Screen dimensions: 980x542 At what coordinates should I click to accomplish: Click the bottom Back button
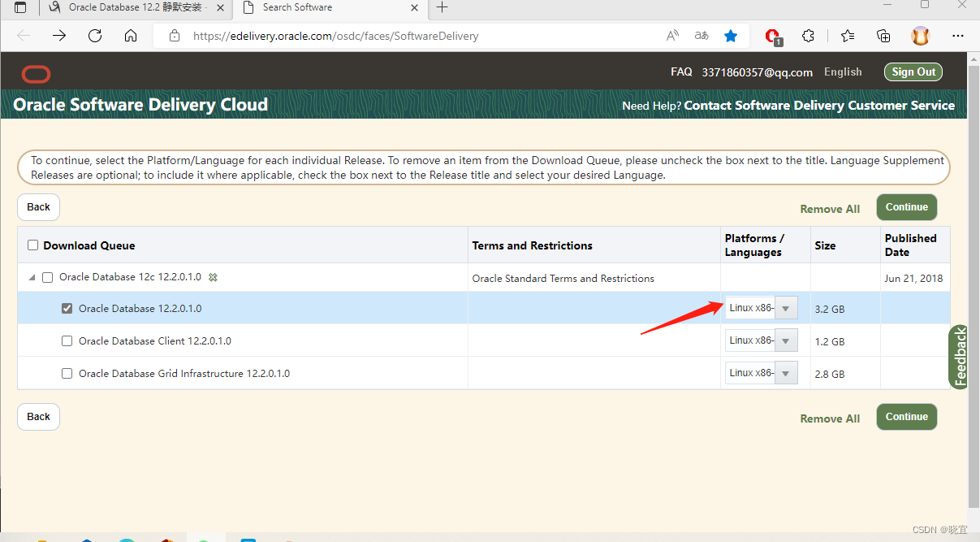click(x=38, y=417)
